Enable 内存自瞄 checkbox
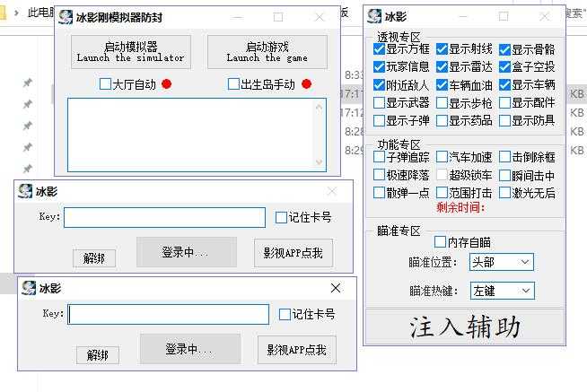The image size is (587, 392). pos(440,242)
